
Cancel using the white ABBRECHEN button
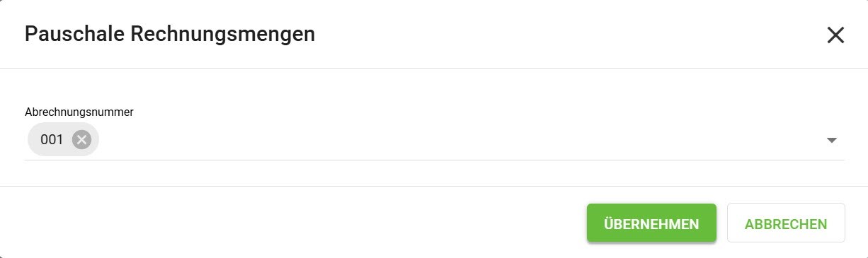coord(786,223)
